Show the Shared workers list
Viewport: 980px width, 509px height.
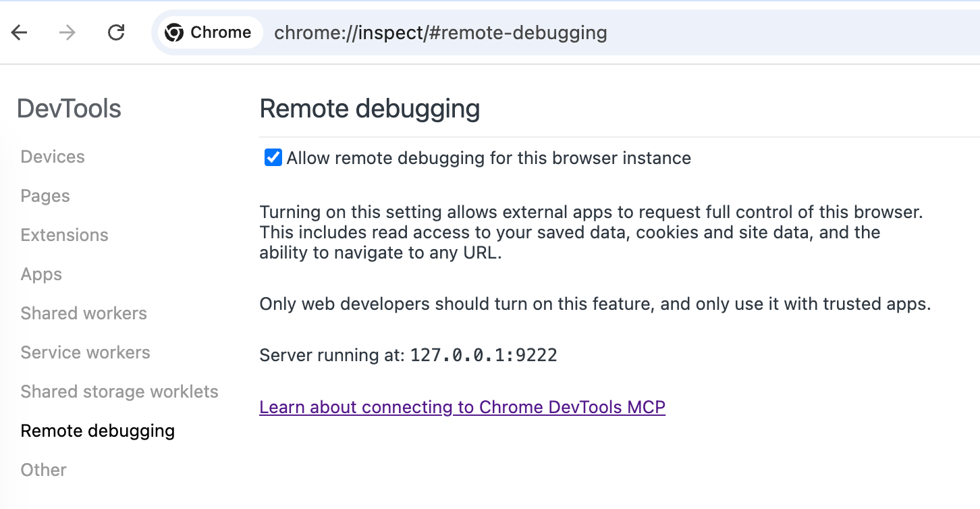point(84,313)
